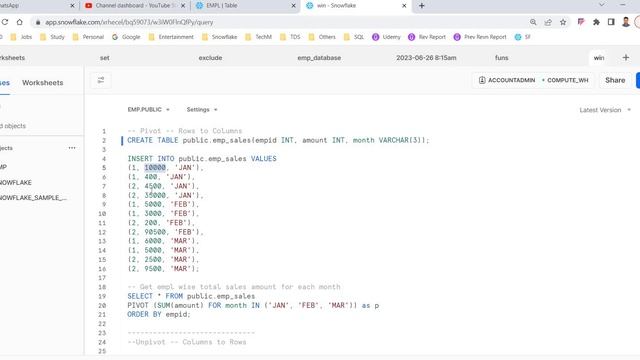Switch to the 'funs' worksheet tab
Viewport: 640px width, 360px height.
[x=502, y=58]
